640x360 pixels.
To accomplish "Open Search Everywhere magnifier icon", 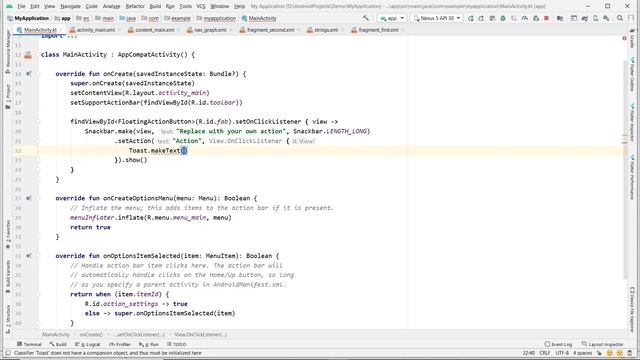I will click(x=620, y=18).
